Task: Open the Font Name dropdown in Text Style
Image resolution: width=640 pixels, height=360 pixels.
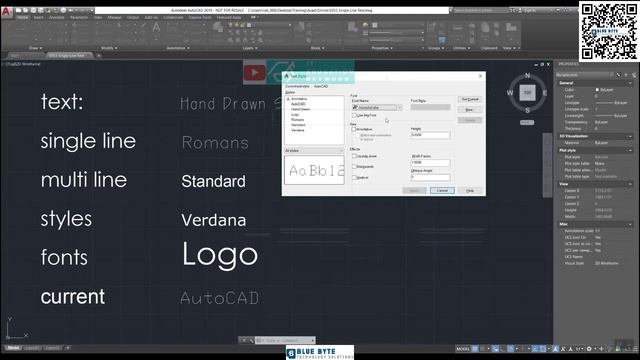Action: click(377, 107)
